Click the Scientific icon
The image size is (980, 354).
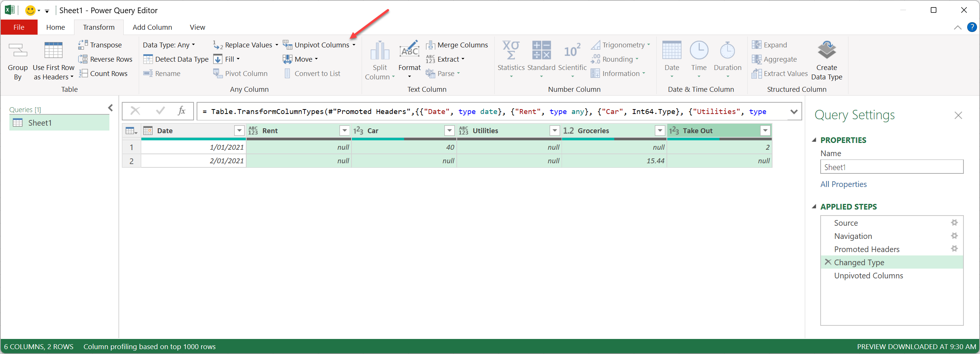(572, 50)
